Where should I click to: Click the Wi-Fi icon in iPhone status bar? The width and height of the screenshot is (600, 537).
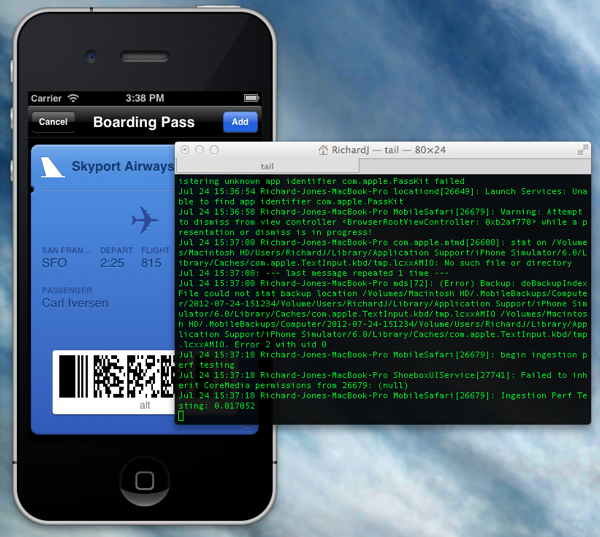coord(73,98)
